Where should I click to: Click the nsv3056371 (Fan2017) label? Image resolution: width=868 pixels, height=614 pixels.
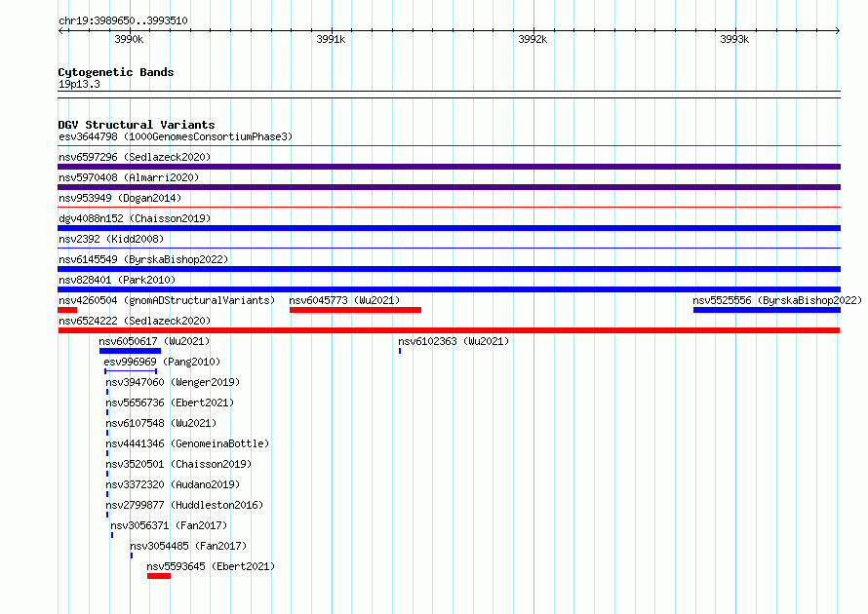(169, 525)
